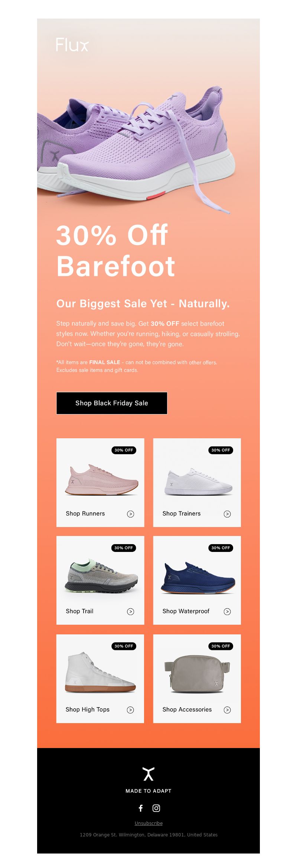Click the 30% Off Barefoot headline
297x868 pixels.
115,250
